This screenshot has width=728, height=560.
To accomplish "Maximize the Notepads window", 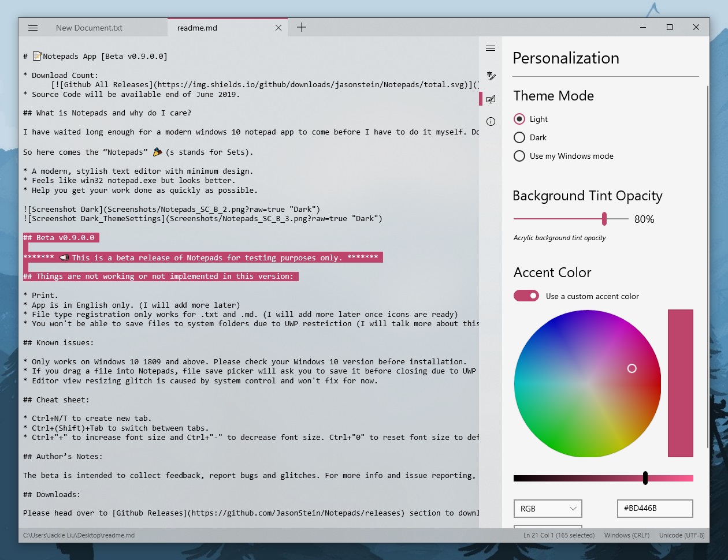I will (670, 27).
